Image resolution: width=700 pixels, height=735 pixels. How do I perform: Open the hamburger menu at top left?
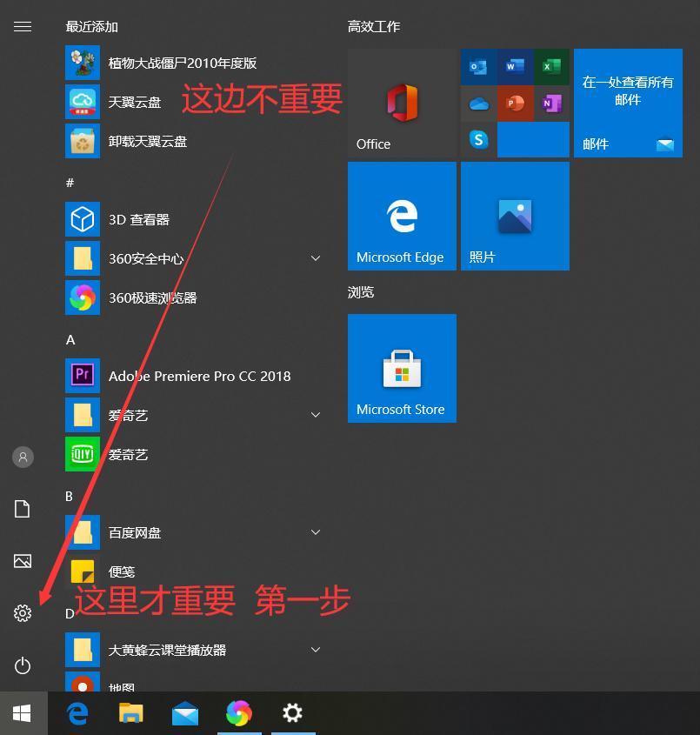point(23,26)
